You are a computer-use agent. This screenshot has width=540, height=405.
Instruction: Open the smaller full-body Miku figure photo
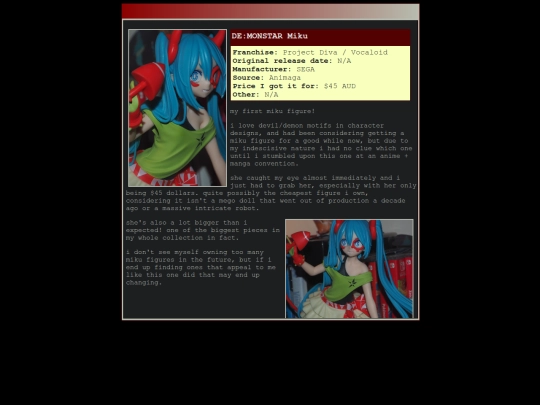coord(349,269)
